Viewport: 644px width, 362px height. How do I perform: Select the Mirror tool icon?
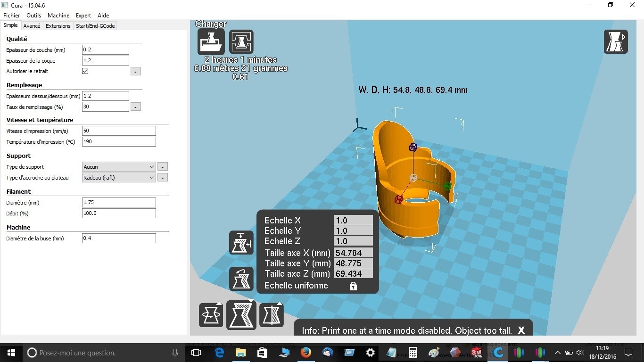(x=272, y=315)
